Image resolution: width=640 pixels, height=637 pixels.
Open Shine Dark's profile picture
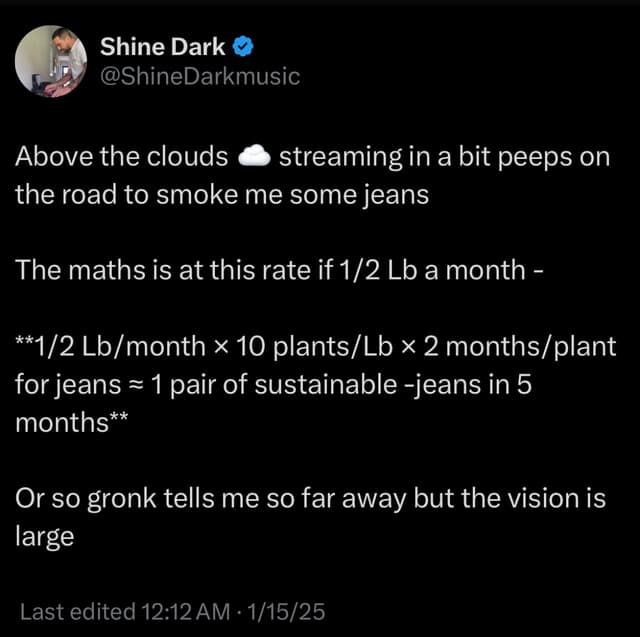51,61
